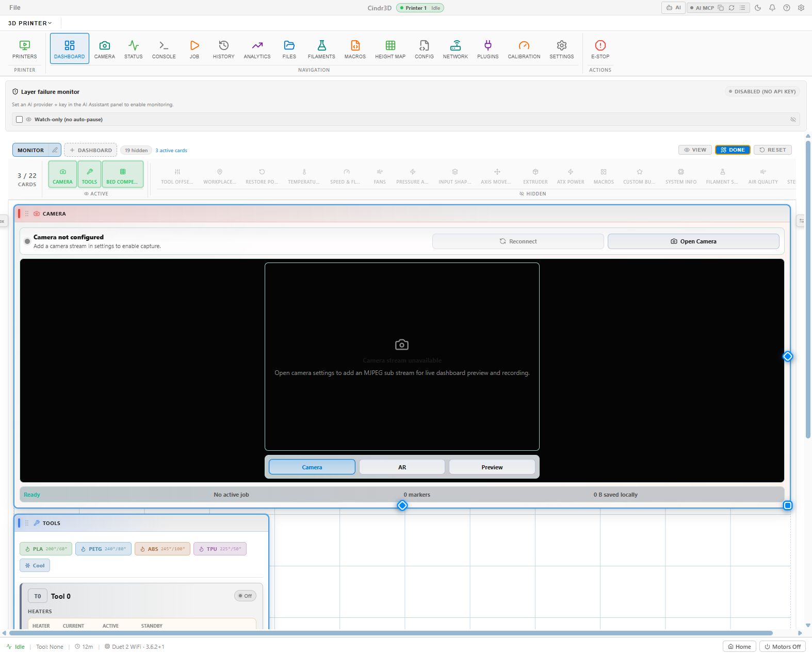This screenshot has width=812, height=655.
Task: Click the RESET layout button
Action: (772, 150)
